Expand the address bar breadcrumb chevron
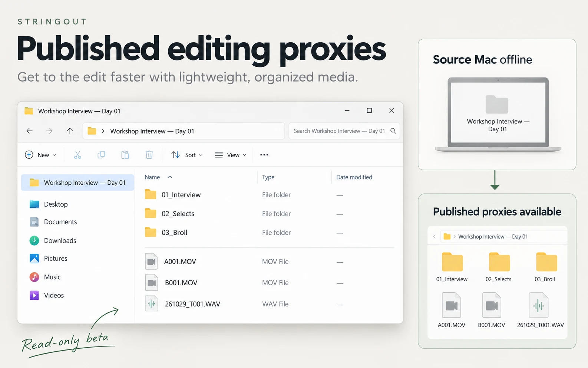Screen dimensions: 588x368 pyautogui.click(x=103, y=131)
